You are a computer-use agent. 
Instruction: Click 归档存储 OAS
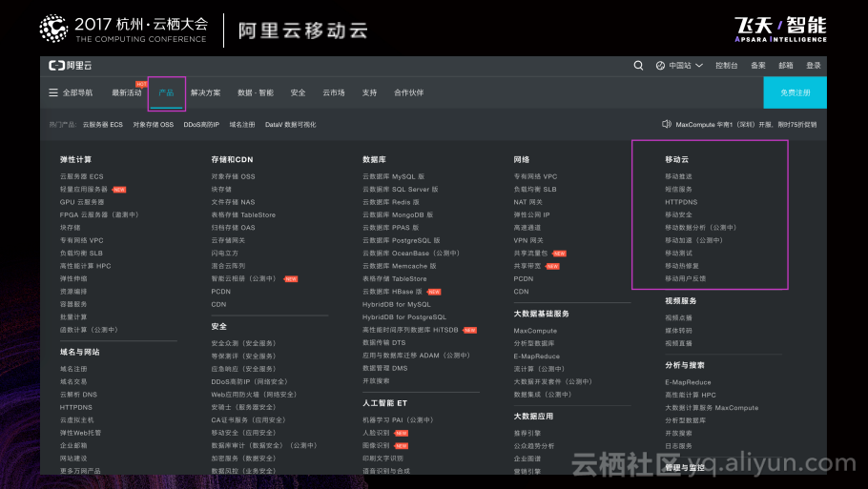coord(233,228)
